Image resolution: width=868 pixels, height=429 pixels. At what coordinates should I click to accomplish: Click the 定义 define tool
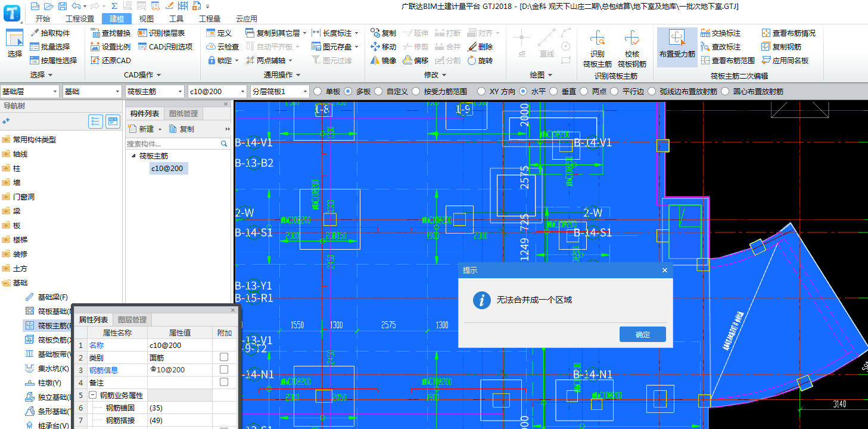(219, 33)
